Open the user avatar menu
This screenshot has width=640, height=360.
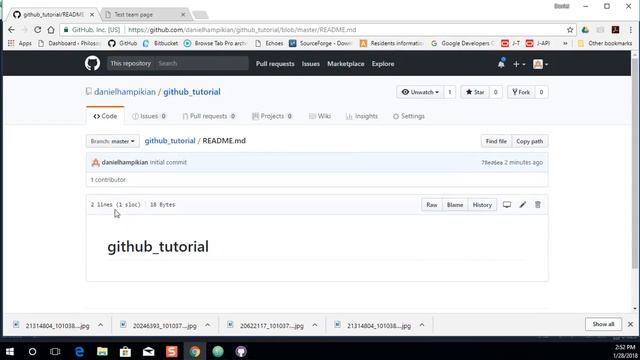[x=540, y=64]
